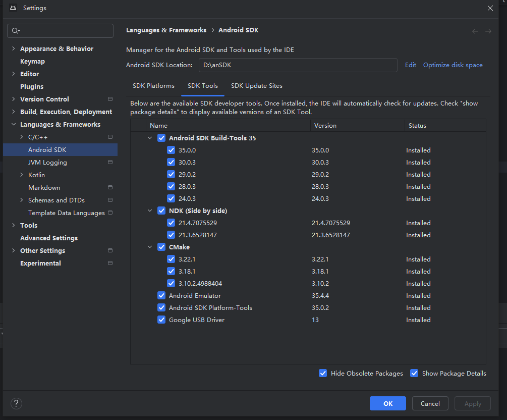Screen dimensions: 507x420
Task: Click the project-level icon beside Schemas and DTDs
Action: tap(110, 200)
